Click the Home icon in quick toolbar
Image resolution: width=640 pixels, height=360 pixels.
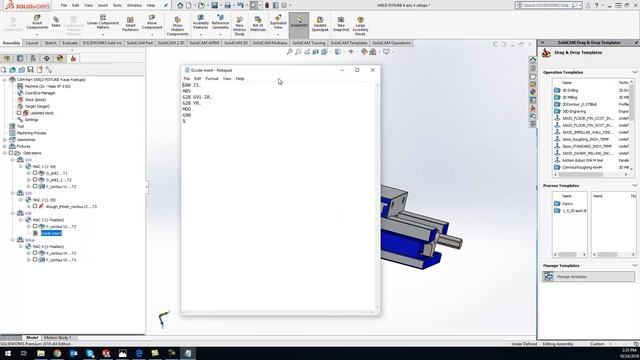(x=180, y=5)
